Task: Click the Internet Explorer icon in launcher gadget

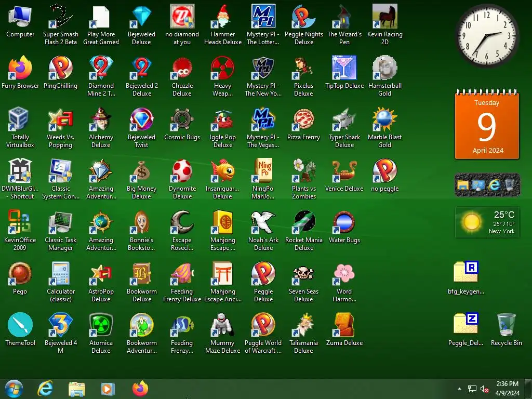Action: pos(494,185)
